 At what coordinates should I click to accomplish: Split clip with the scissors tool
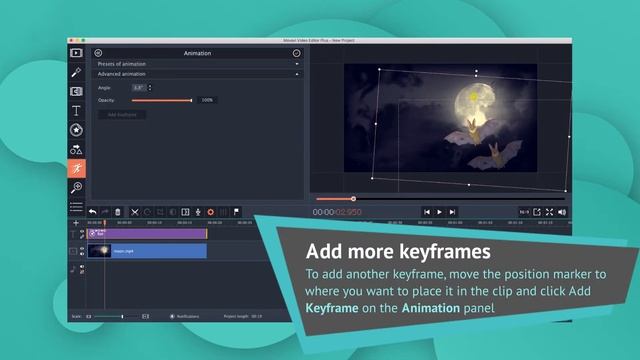pyautogui.click(x=135, y=212)
